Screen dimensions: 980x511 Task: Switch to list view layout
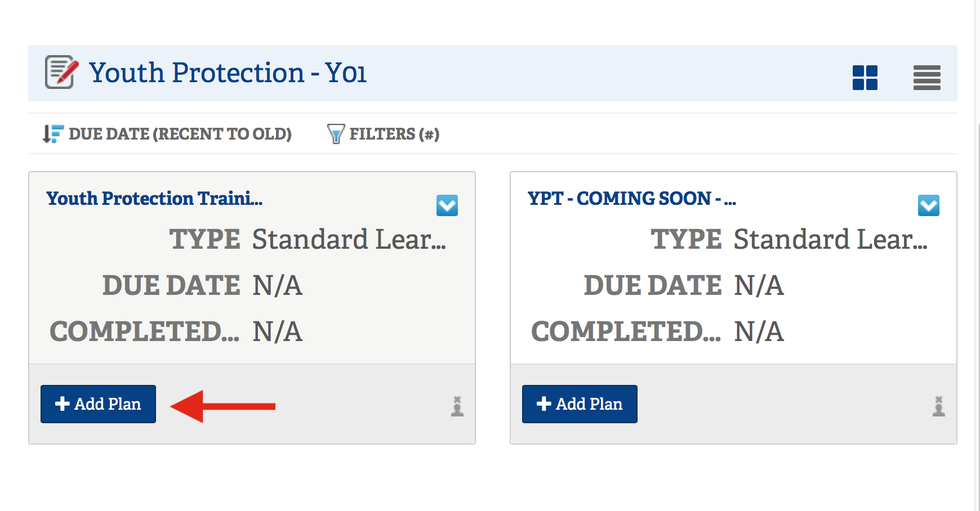coord(926,78)
